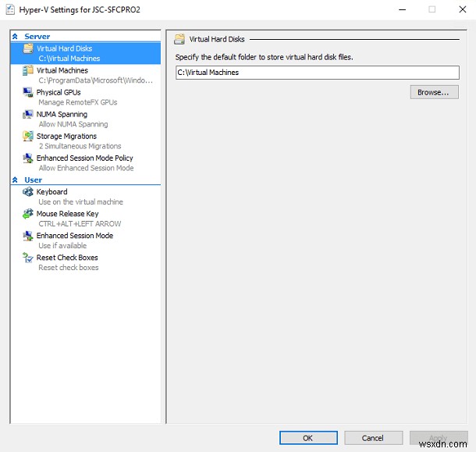Click 'Allow NUMA Spanning' subtitle
This screenshot has width=476, height=452.
pos(73,124)
